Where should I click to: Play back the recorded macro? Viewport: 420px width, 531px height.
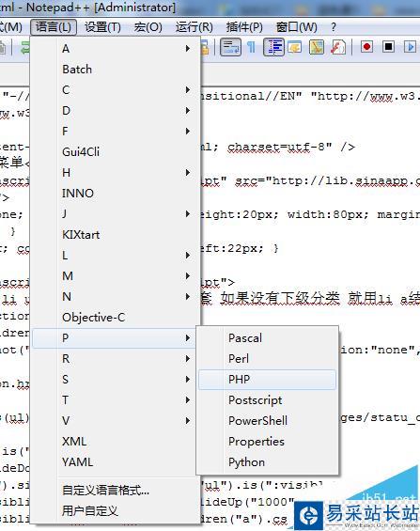(410, 46)
